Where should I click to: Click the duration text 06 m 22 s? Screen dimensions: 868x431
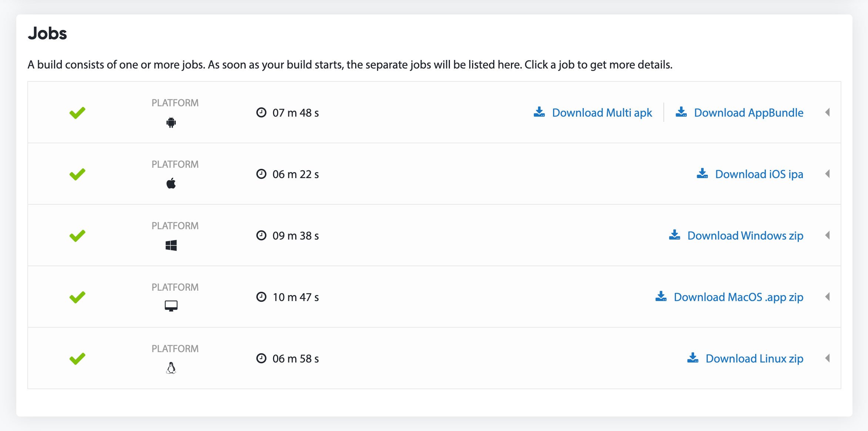click(x=295, y=174)
